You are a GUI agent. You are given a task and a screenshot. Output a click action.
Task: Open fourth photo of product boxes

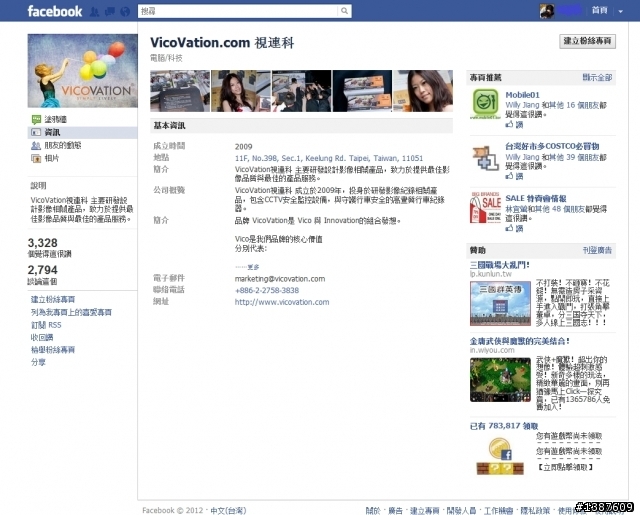pyautogui.click(x=362, y=91)
